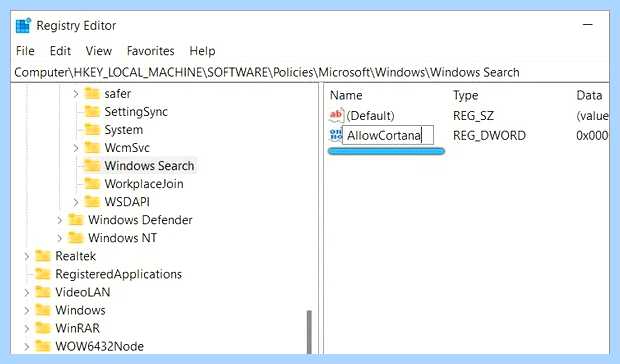Sort by the Type column header
Viewport: 620px width, 364px height.
[x=466, y=95]
